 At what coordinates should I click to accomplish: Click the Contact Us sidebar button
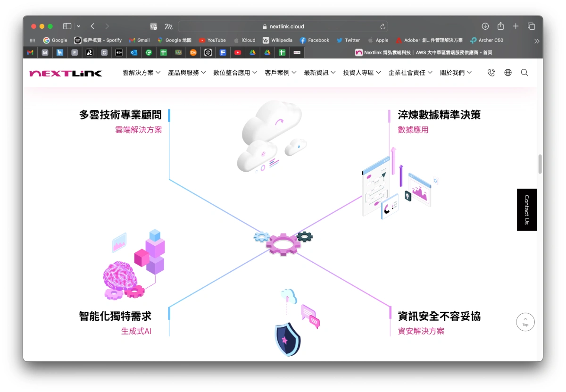[526, 209]
